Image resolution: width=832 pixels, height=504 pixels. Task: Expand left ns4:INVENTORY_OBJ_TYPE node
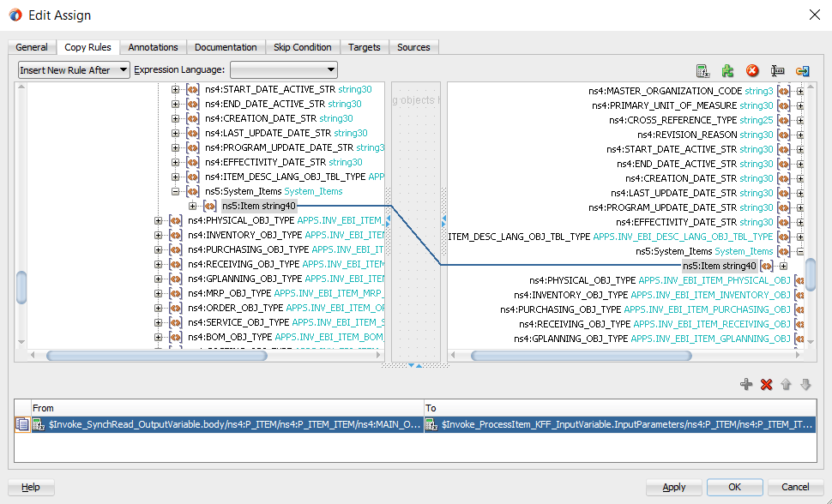pos(158,235)
